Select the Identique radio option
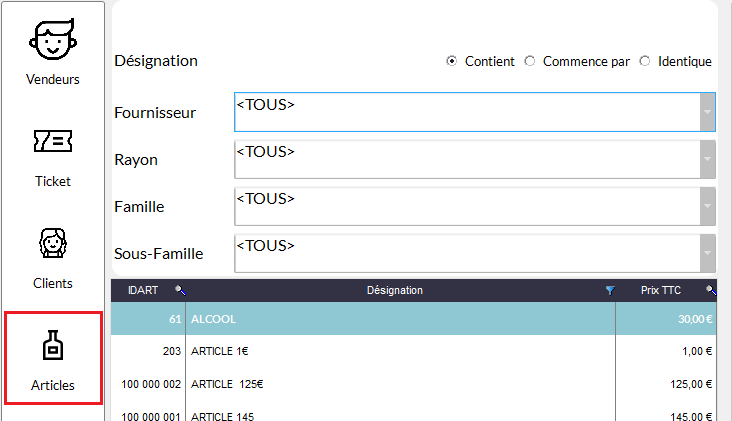Viewport: 732px width, 421px height. point(645,61)
